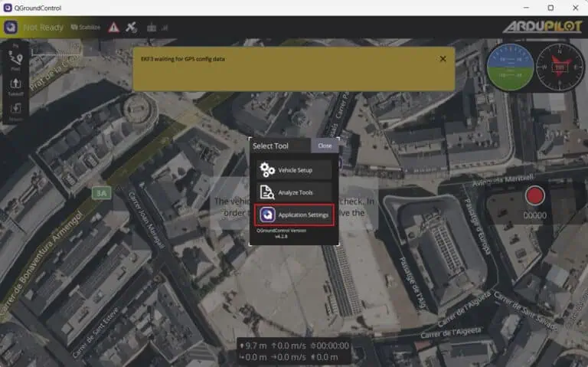Open the GPS satellite status icon
Image resolution: width=588 pixels, height=367 pixels.
[x=132, y=27]
